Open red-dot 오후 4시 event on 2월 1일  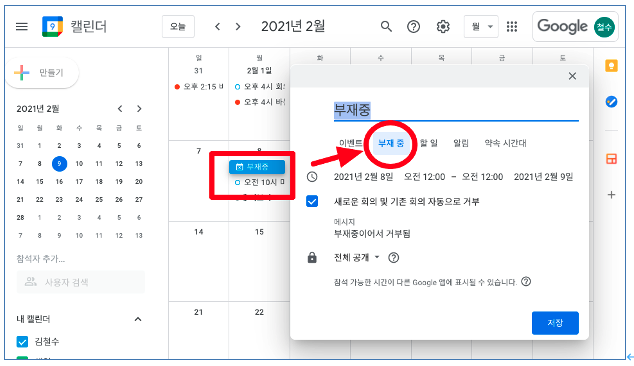[259, 102]
